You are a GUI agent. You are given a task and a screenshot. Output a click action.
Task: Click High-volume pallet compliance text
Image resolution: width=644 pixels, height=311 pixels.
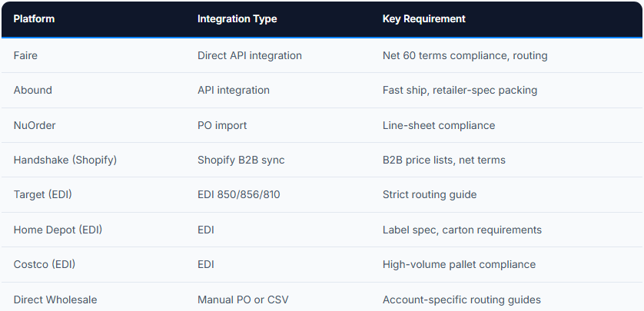460,264
